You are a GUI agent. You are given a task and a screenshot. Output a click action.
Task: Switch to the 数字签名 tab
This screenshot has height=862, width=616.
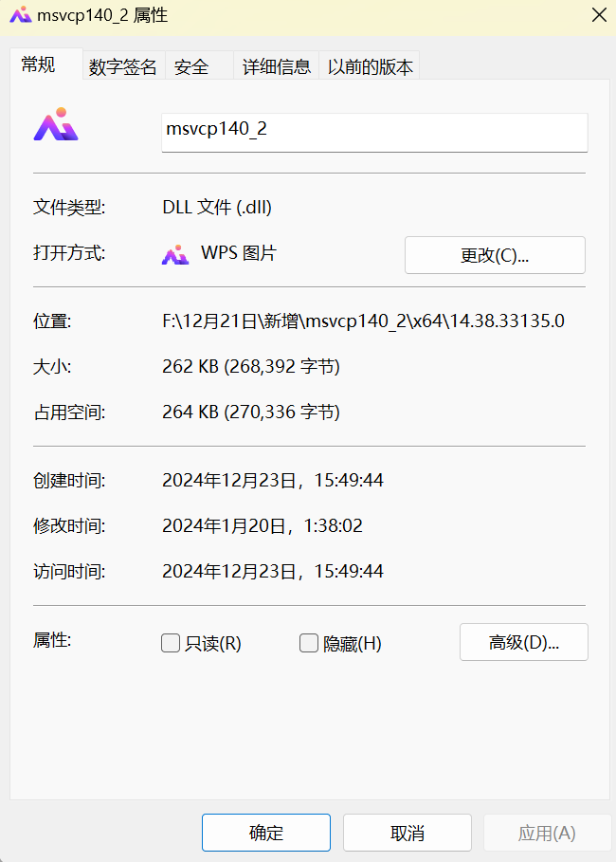click(122, 66)
